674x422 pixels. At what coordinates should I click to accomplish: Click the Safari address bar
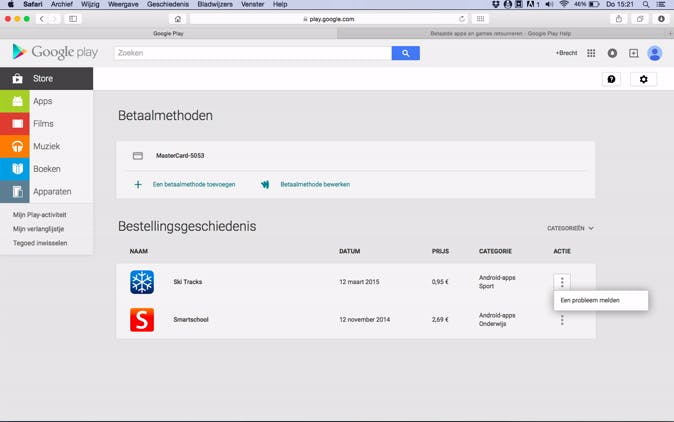pos(328,19)
